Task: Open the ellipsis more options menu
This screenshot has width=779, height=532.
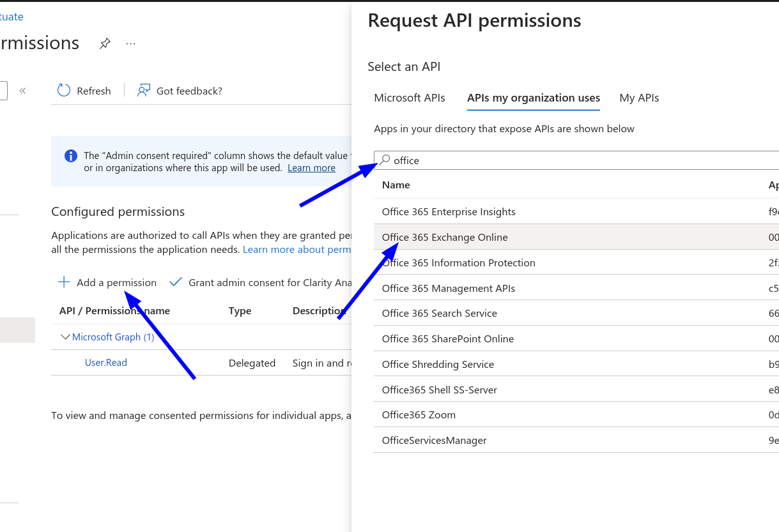Action: click(x=131, y=43)
